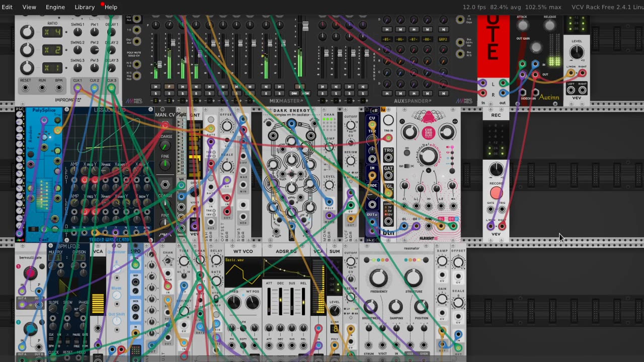The width and height of the screenshot is (644, 362).
Task: Open the Edit menu
Action: pyautogui.click(x=7, y=7)
